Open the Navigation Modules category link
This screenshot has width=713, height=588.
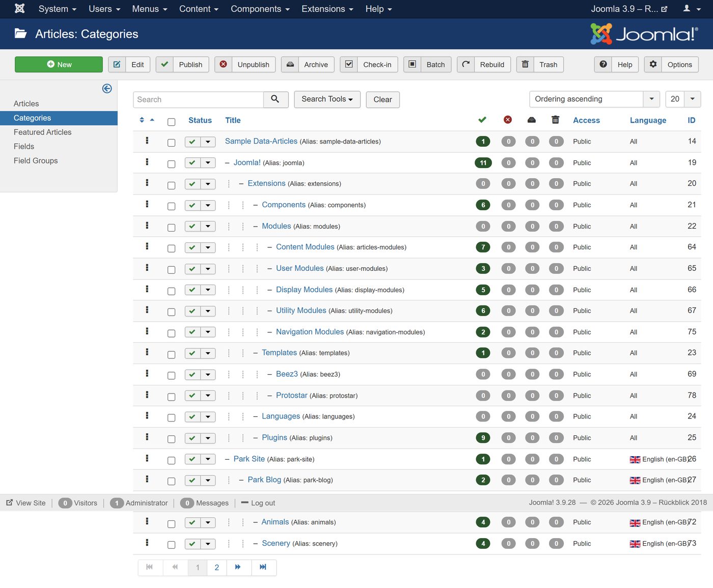click(310, 332)
